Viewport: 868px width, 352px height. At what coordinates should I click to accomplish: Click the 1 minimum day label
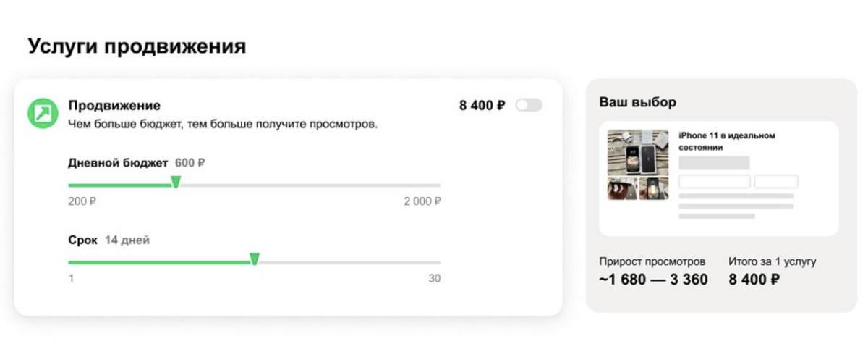click(x=71, y=279)
